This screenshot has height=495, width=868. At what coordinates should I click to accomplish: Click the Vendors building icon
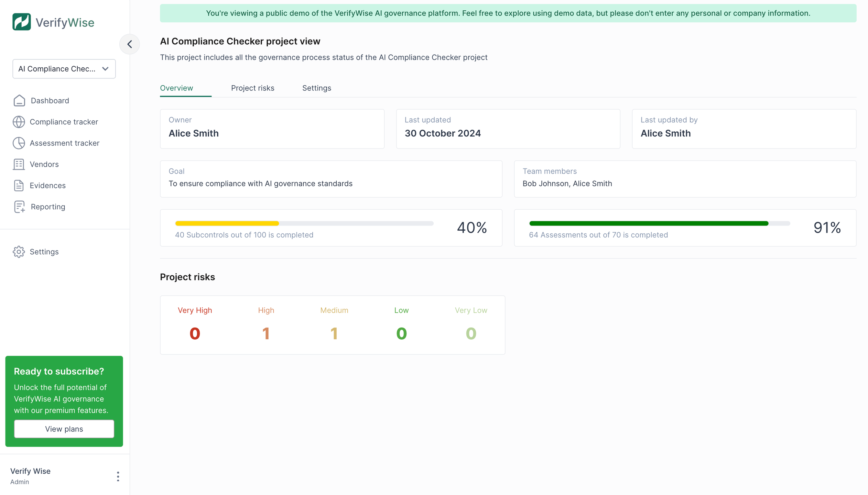[x=19, y=164]
